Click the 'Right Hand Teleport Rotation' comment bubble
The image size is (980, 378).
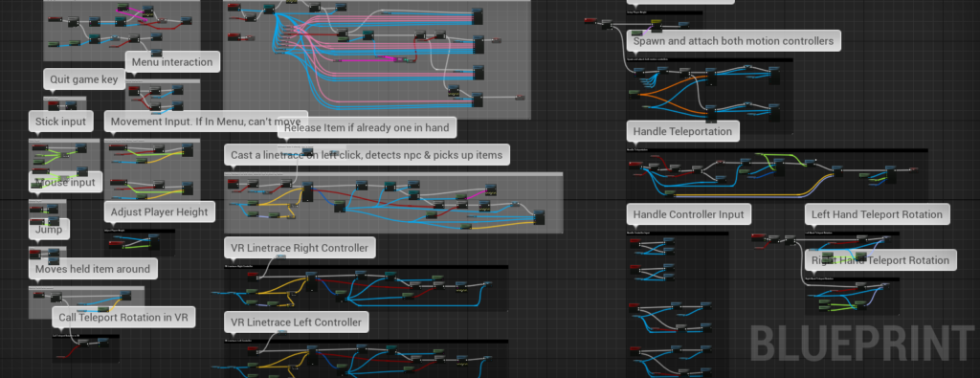pos(880,260)
